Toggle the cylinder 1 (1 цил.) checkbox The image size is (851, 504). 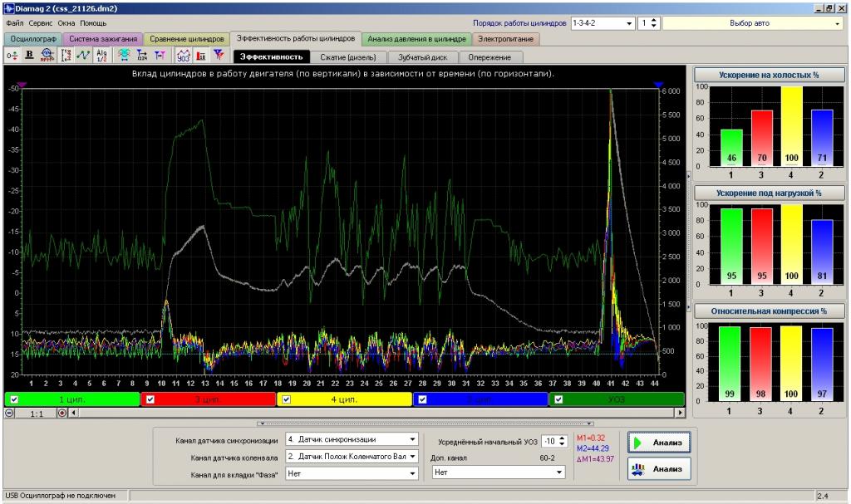14,399
